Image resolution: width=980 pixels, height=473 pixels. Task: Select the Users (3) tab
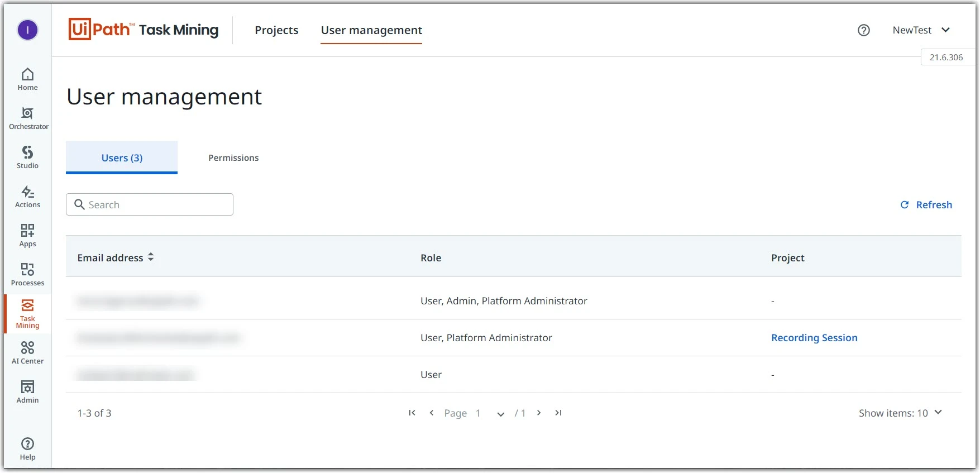click(x=122, y=157)
